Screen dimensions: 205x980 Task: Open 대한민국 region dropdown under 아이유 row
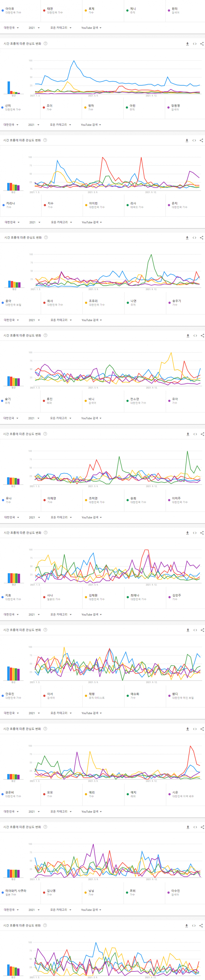[11, 28]
